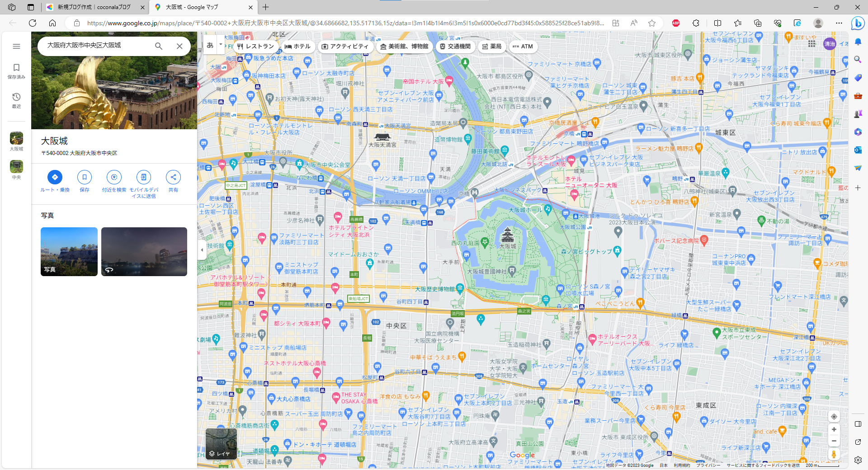Viewport: 868px width, 470px height.
Task: Click the search magnifier in Maps search box
Action: pyautogui.click(x=159, y=46)
